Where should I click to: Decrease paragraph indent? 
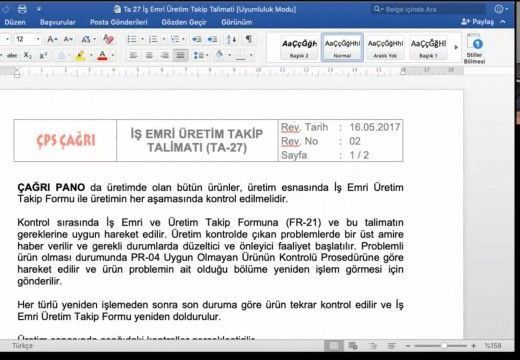[197, 39]
